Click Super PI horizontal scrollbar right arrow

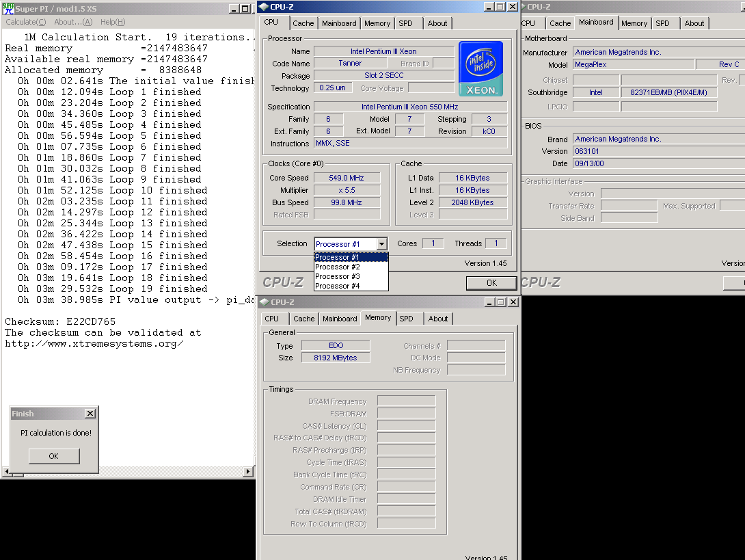(x=247, y=471)
